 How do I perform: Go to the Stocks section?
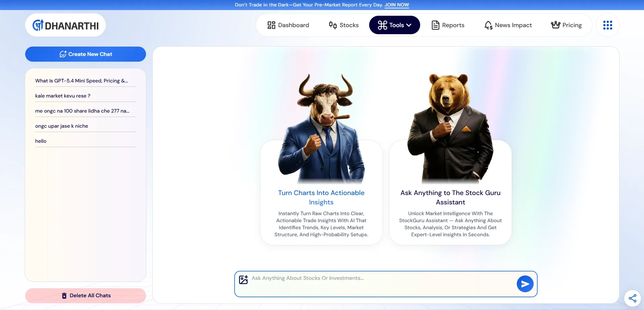[x=344, y=25]
